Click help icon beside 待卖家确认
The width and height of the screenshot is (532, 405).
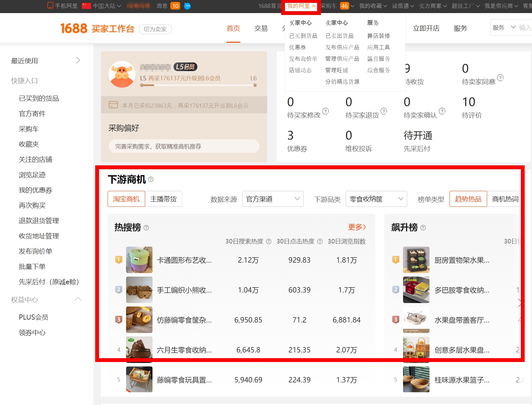[442, 111]
